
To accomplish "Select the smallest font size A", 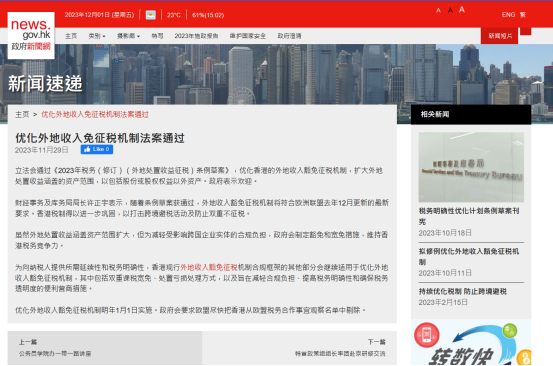I will click(438, 11).
